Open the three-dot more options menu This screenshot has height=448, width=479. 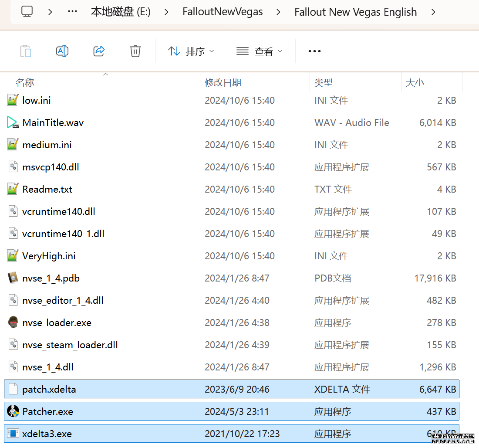[314, 51]
